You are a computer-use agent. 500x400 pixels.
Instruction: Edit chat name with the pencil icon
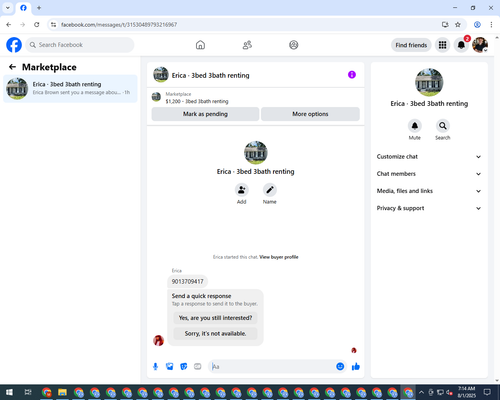tap(270, 190)
